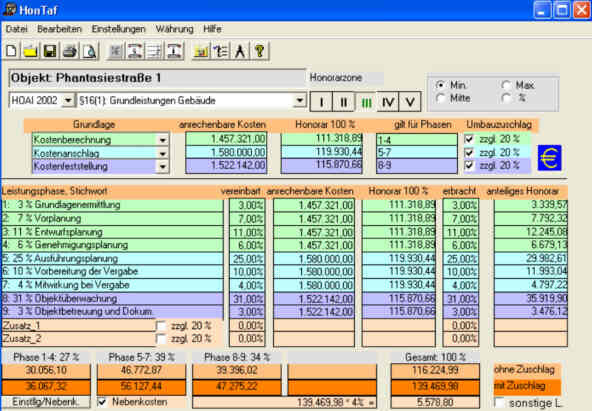Open the §16(1) Grundleistungen Gebäude dropdown

[299, 101]
